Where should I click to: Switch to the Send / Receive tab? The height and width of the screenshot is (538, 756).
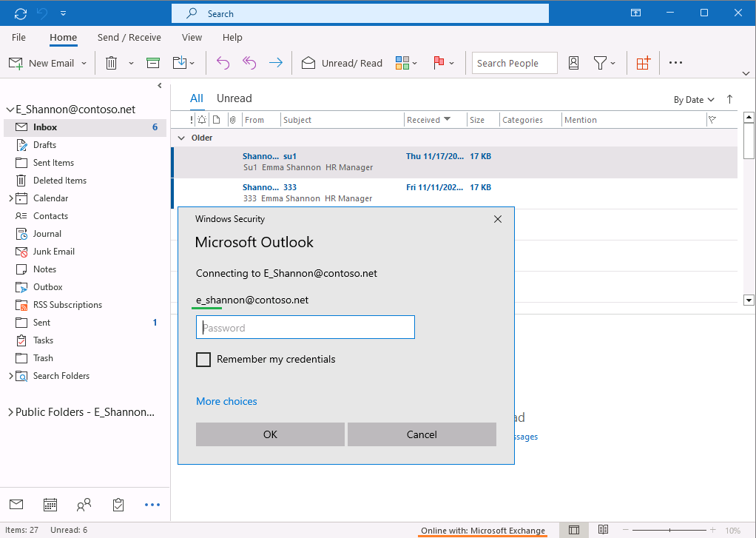129,37
